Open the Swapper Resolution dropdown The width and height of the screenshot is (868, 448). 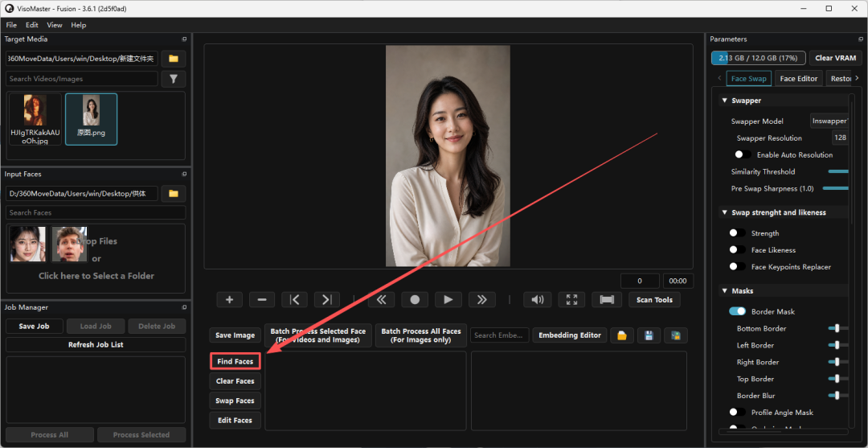point(841,138)
